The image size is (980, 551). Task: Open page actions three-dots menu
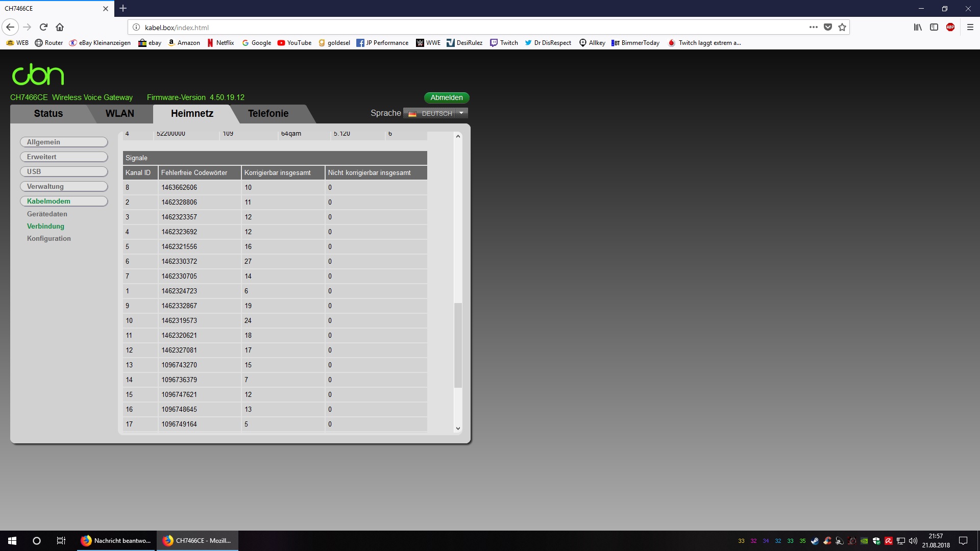click(813, 27)
